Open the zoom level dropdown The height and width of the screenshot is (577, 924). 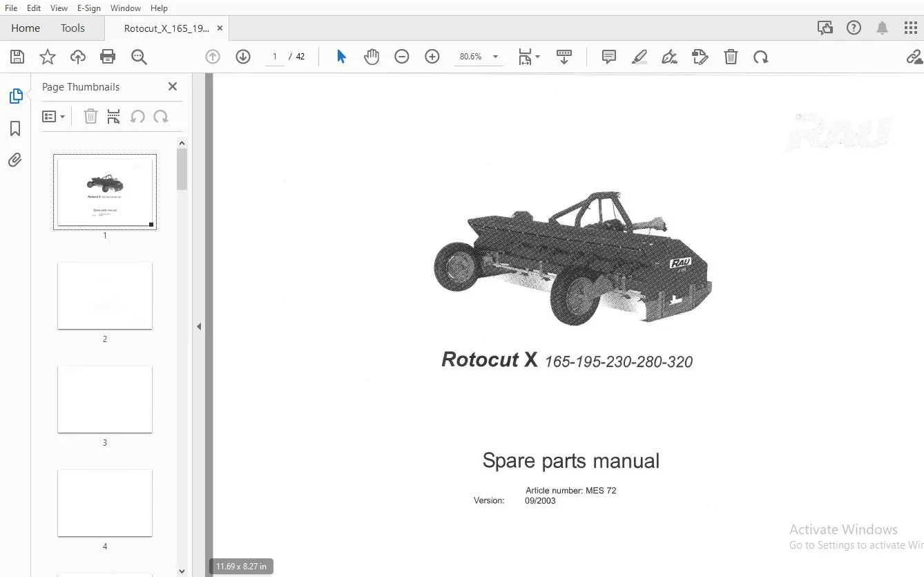click(x=495, y=57)
